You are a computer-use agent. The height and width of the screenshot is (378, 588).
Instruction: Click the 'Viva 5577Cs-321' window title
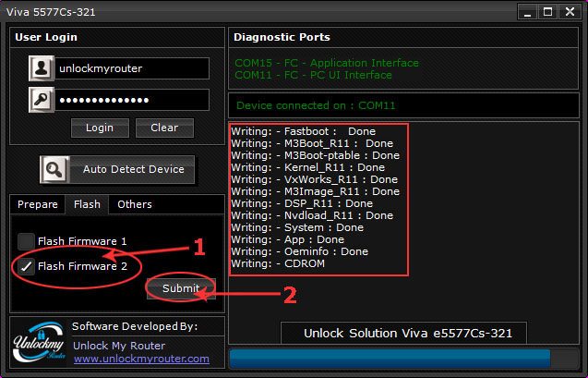tap(51, 12)
